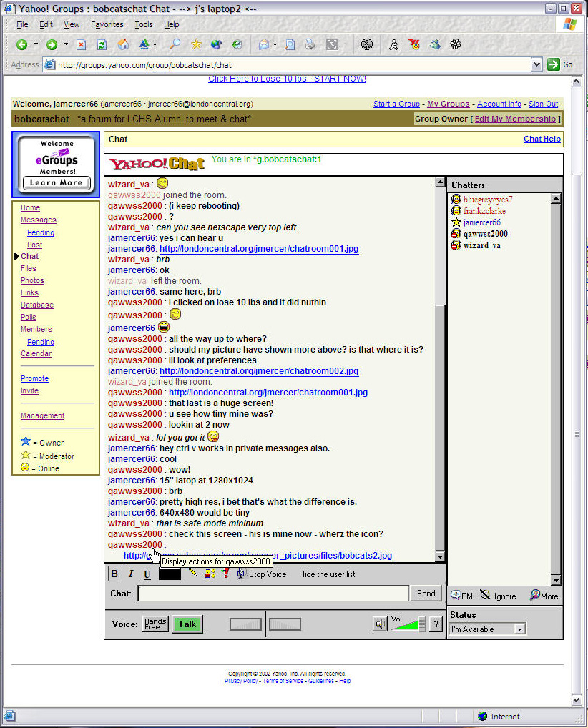Open Favorites star icon in toolbar

(x=196, y=44)
